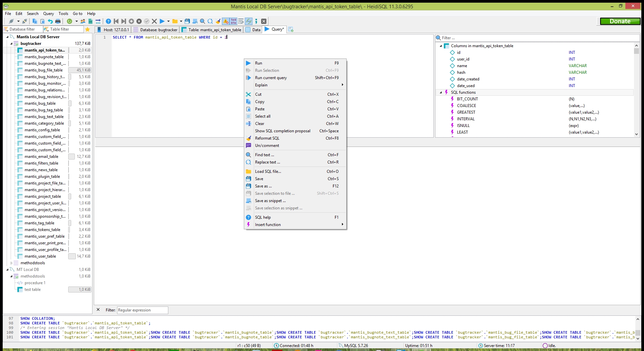Select mantis_user_table in the database tree

click(40, 256)
